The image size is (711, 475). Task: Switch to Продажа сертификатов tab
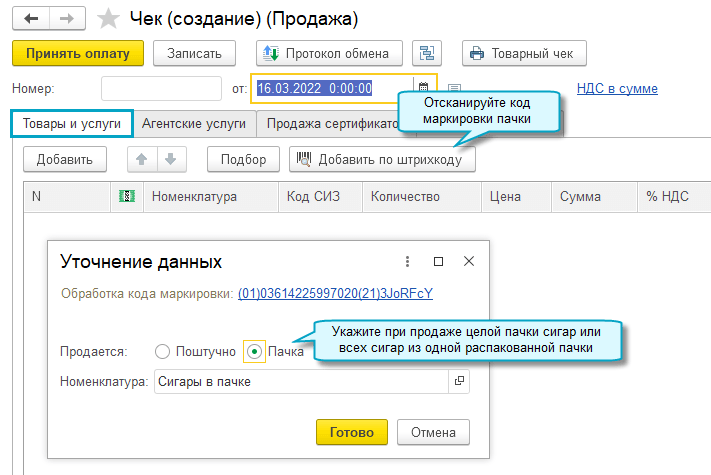coord(330,123)
